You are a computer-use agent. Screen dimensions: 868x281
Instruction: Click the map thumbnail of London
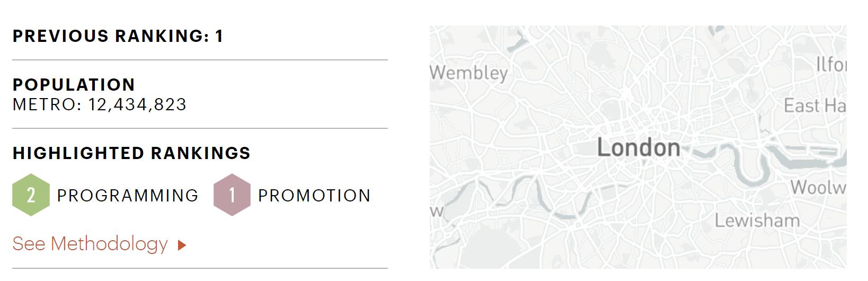638,147
